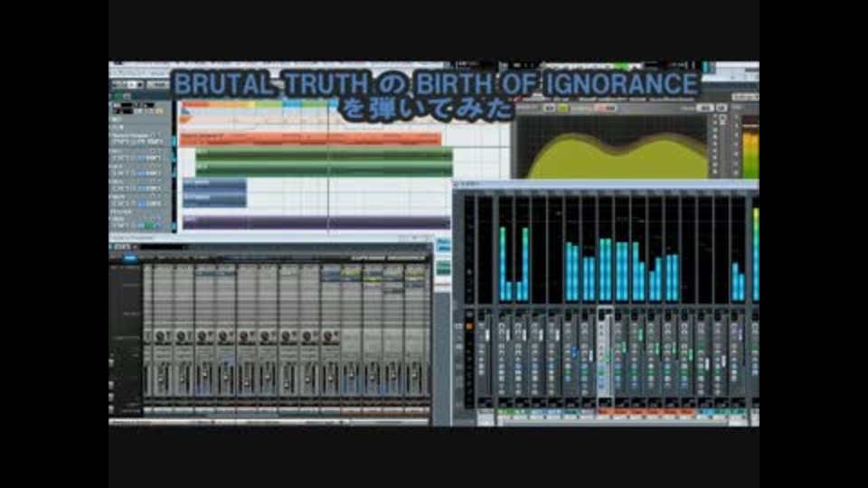Click the third pan knob in the drum mixer

203,336
